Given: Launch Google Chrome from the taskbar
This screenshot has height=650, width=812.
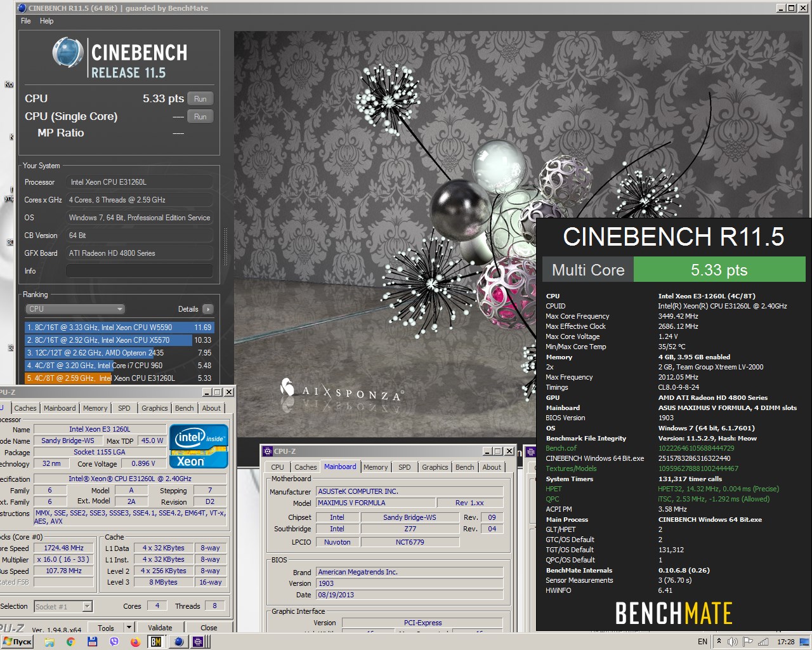Looking at the screenshot, I should pyautogui.click(x=70, y=642).
